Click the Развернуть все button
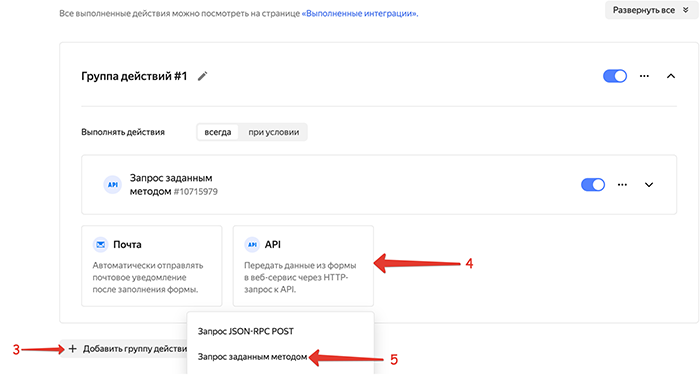The image size is (700, 384). 651,10
